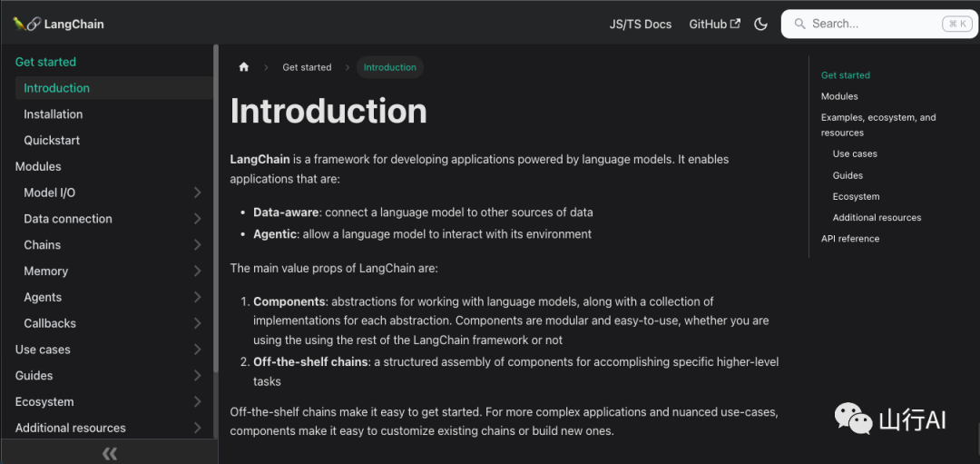Expand the Callbacks section chevron
The image size is (980, 464).
coord(197,324)
